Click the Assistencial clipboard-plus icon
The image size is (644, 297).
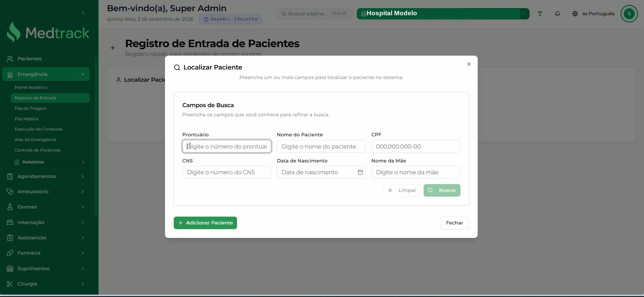click(10, 238)
